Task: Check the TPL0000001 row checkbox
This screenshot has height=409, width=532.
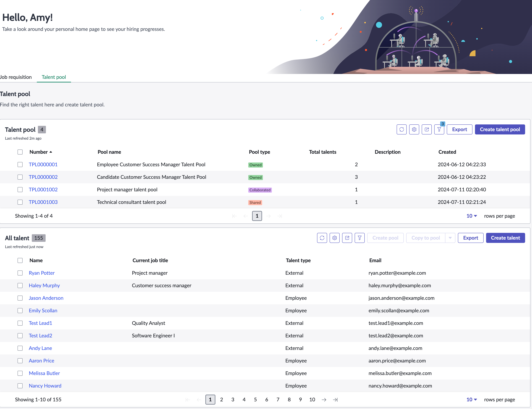Action: (20, 165)
